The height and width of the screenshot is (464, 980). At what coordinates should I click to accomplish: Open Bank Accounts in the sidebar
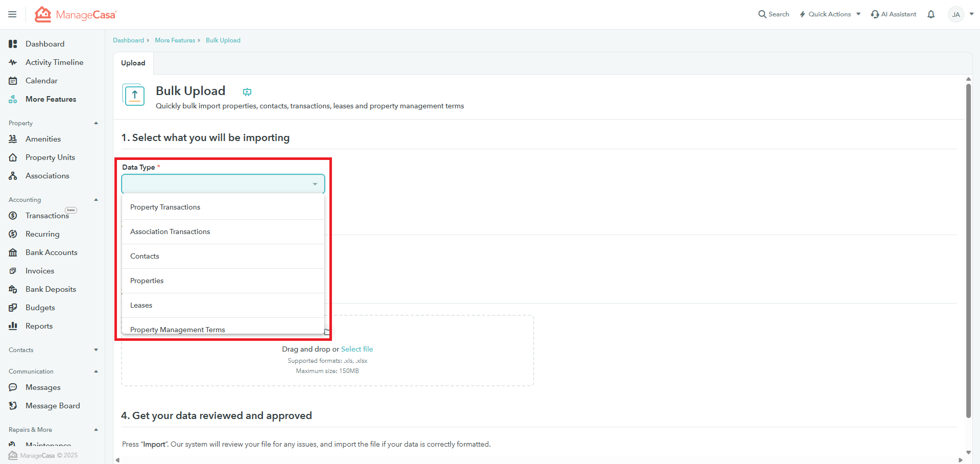pos(51,252)
